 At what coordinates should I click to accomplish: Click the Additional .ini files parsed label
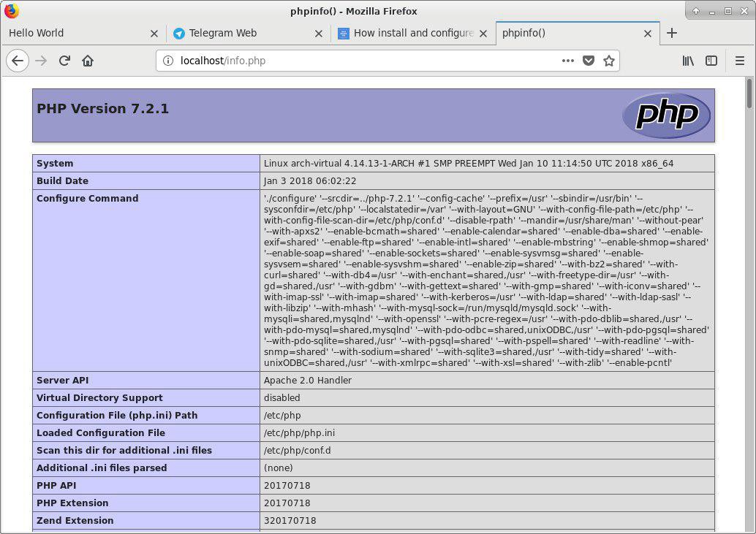pyautogui.click(x=102, y=468)
